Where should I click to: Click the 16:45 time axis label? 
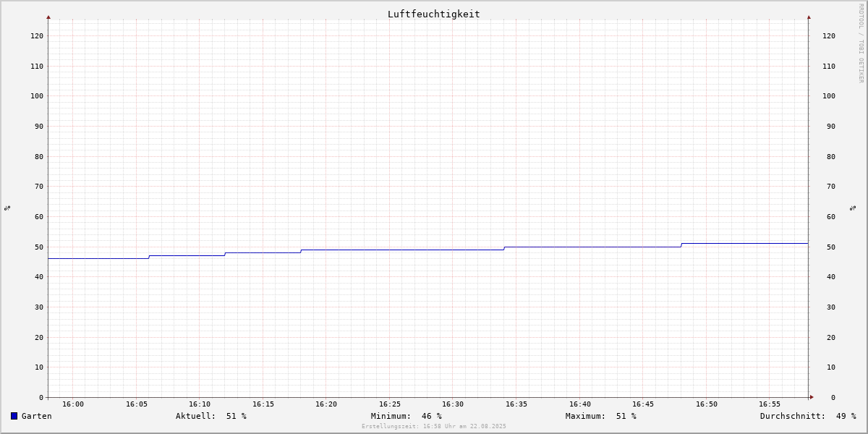tap(643, 404)
